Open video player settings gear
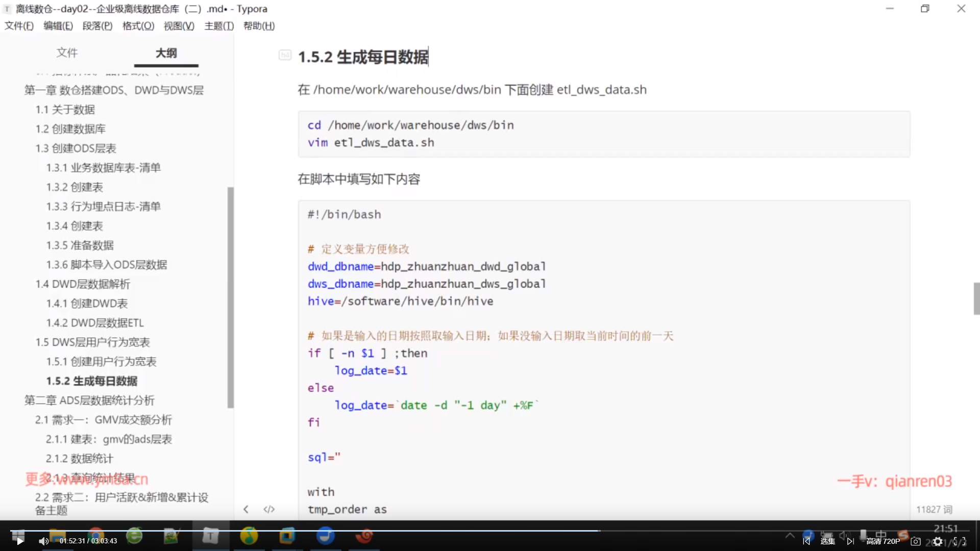The image size is (980, 551). 938,542
